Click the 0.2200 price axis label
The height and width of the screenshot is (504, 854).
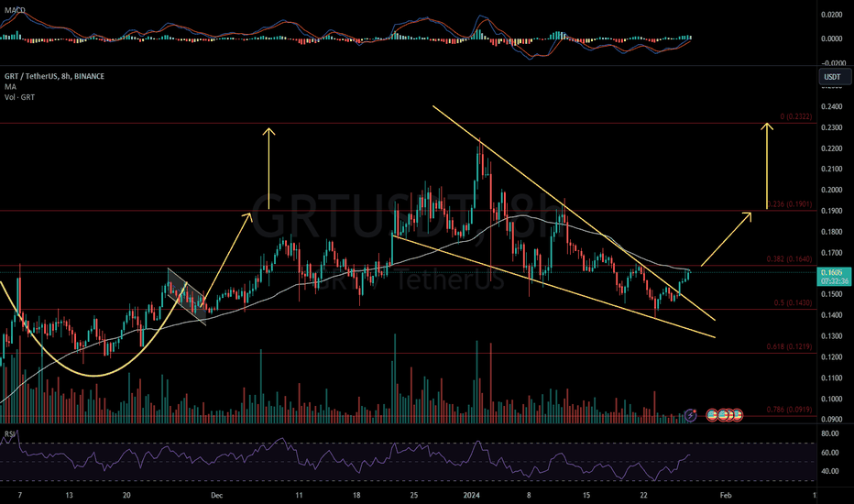(x=832, y=148)
